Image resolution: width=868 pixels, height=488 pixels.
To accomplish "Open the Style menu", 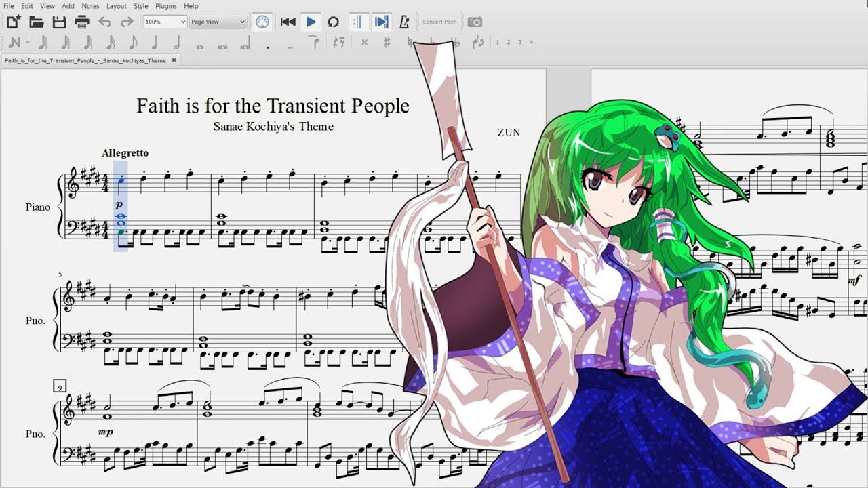I will [140, 6].
